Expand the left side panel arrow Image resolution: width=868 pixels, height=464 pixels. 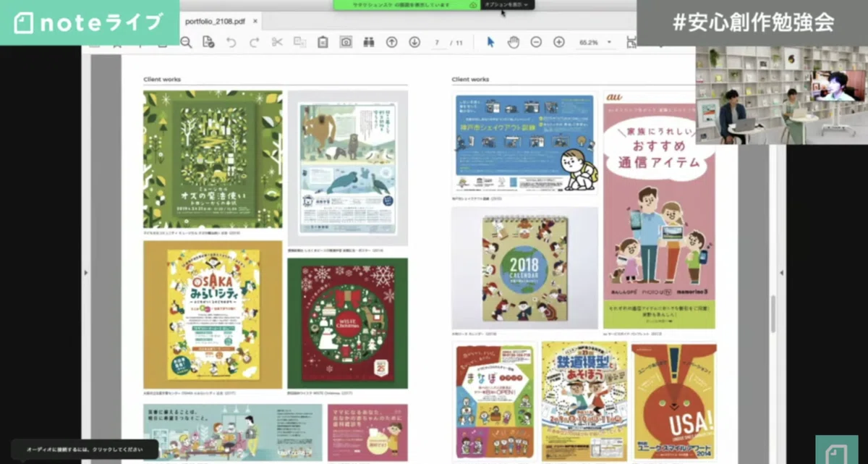point(86,272)
